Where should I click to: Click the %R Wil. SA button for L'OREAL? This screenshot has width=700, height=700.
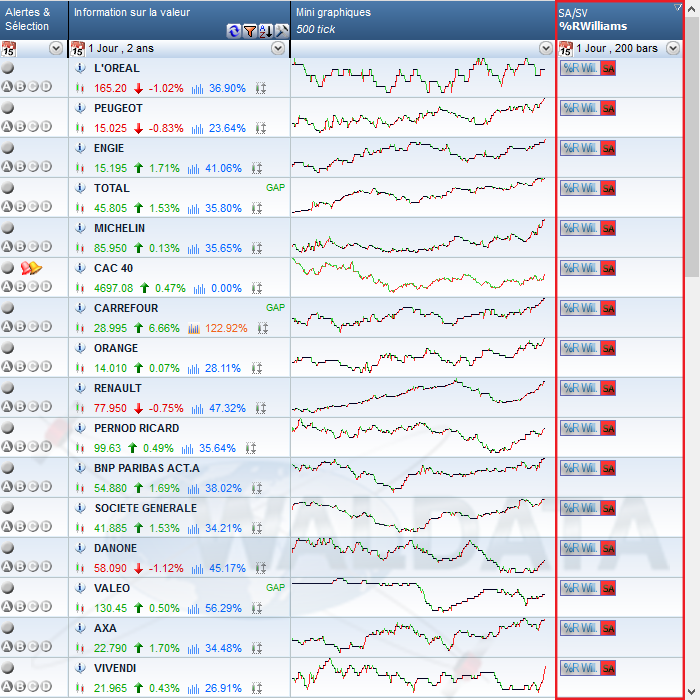tap(588, 68)
